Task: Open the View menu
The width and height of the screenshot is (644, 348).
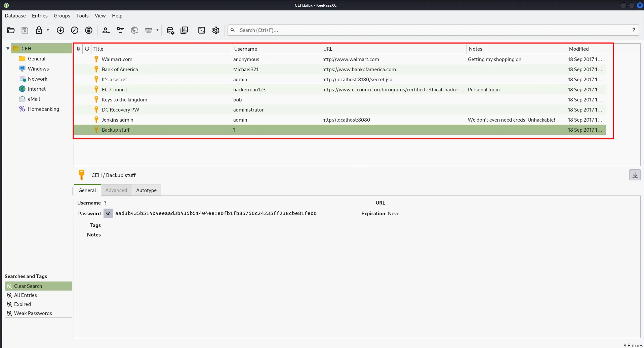Action: point(100,16)
